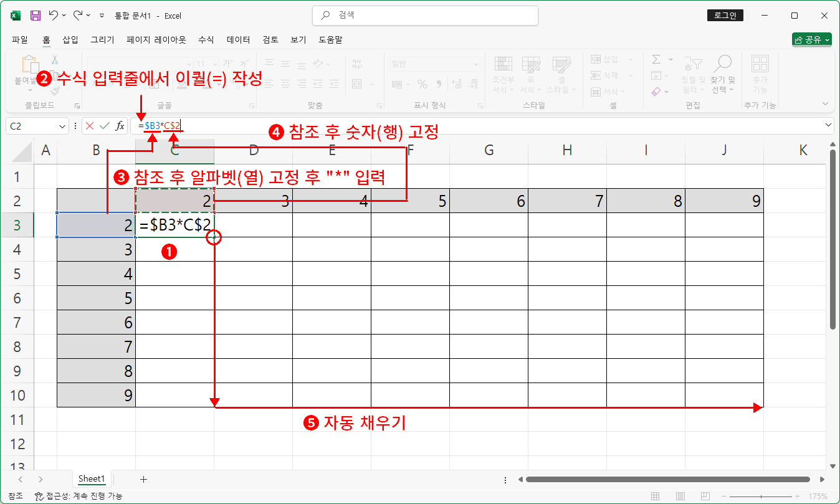Click the Redo arrow icon
This screenshot has height=504, width=840.
click(x=78, y=15)
